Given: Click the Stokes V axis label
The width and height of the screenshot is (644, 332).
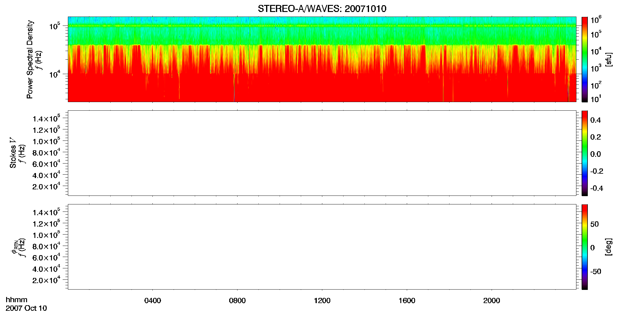Looking at the screenshot, I should pyautogui.click(x=13, y=153).
